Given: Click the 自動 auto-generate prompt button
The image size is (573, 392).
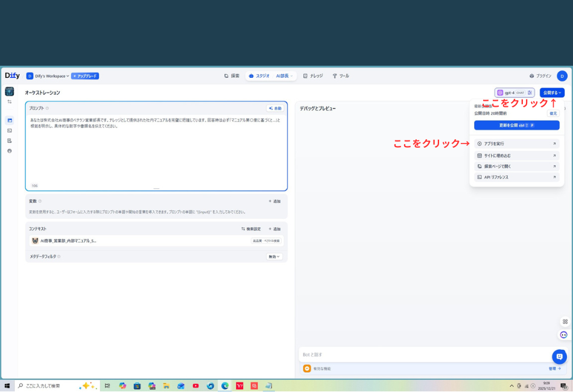Looking at the screenshot, I should pos(275,109).
